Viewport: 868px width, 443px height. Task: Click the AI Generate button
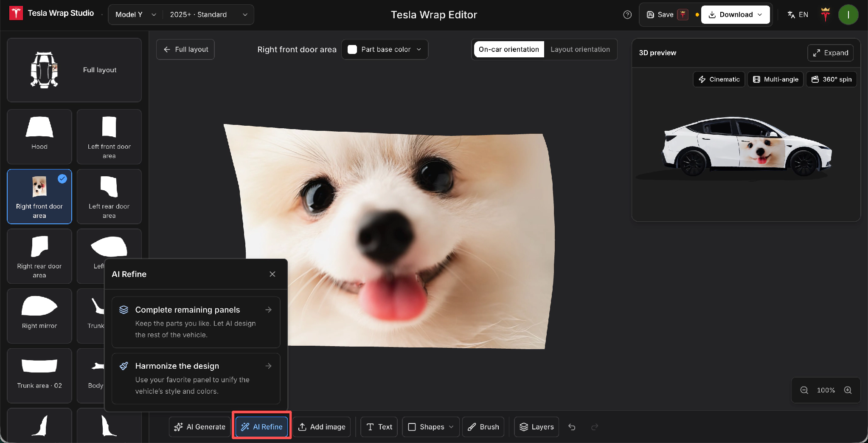199,427
